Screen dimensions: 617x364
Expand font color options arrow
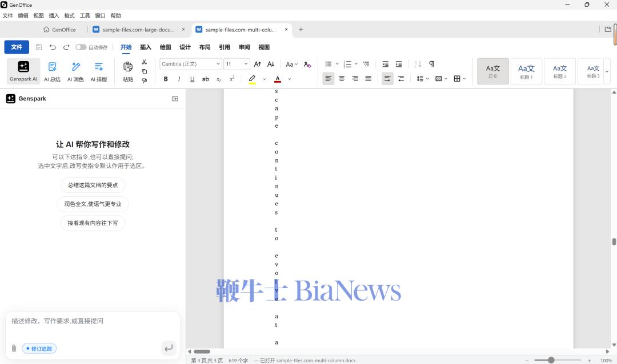point(290,79)
